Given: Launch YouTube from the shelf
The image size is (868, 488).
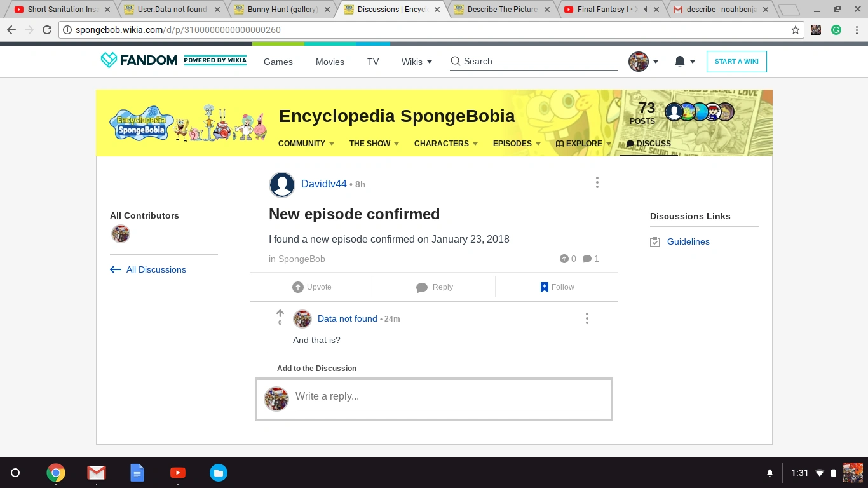Looking at the screenshot, I should (x=178, y=473).
